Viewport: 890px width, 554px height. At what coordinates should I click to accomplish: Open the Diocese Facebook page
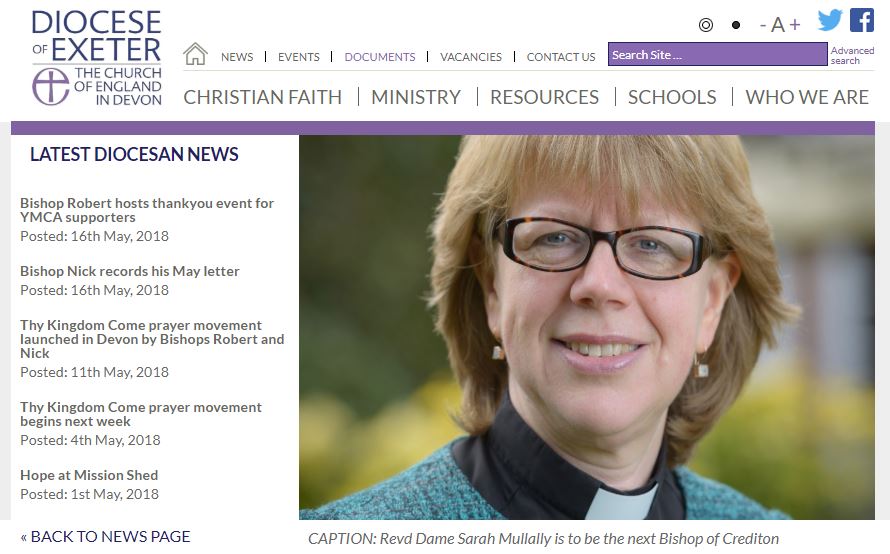point(862,20)
